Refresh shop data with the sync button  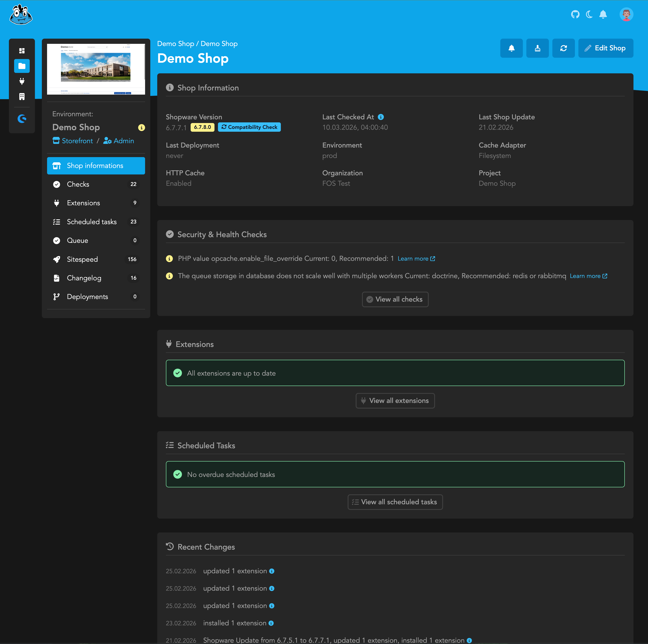click(x=563, y=48)
